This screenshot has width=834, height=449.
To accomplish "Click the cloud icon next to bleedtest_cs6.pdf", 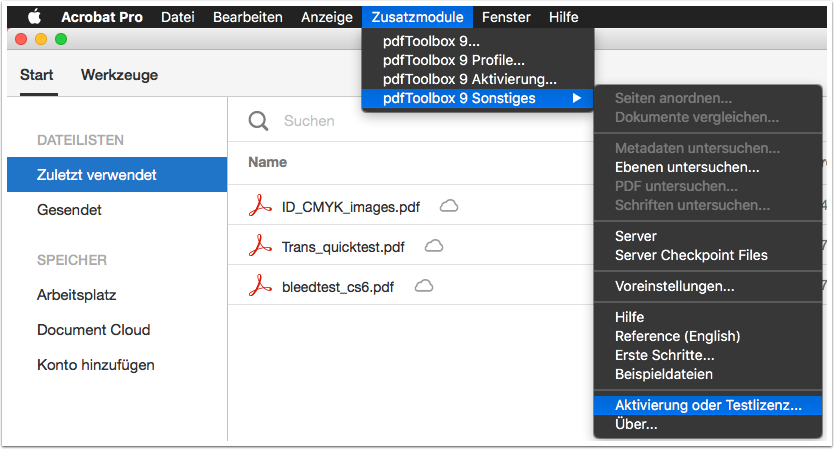I will pos(424,286).
